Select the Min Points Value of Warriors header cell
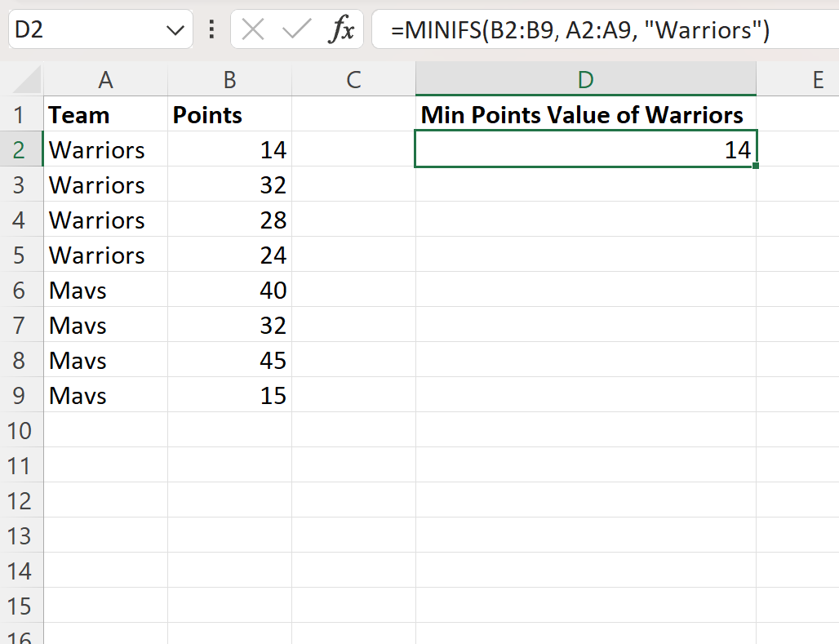The width and height of the screenshot is (839, 644). pos(583,114)
